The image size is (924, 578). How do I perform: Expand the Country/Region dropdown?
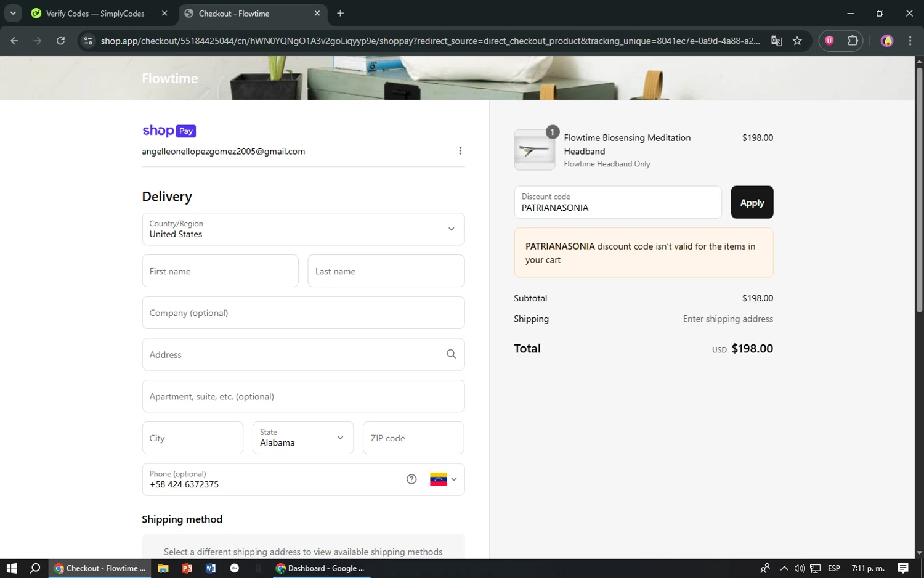(x=303, y=229)
